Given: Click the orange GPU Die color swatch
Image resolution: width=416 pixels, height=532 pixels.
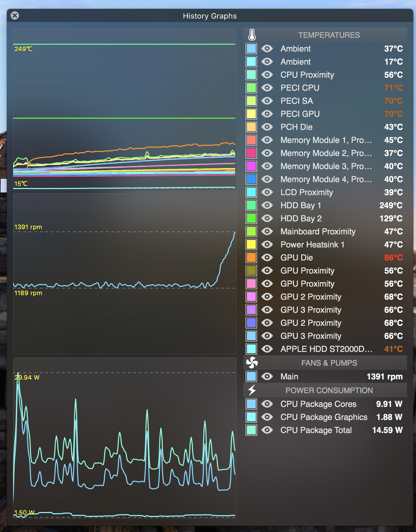Looking at the screenshot, I should click(251, 257).
